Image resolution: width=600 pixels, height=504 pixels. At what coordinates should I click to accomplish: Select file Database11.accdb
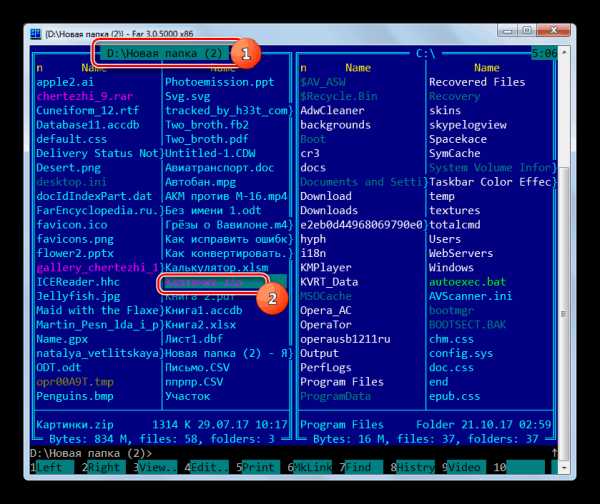pyautogui.click(x=88, y=125)
